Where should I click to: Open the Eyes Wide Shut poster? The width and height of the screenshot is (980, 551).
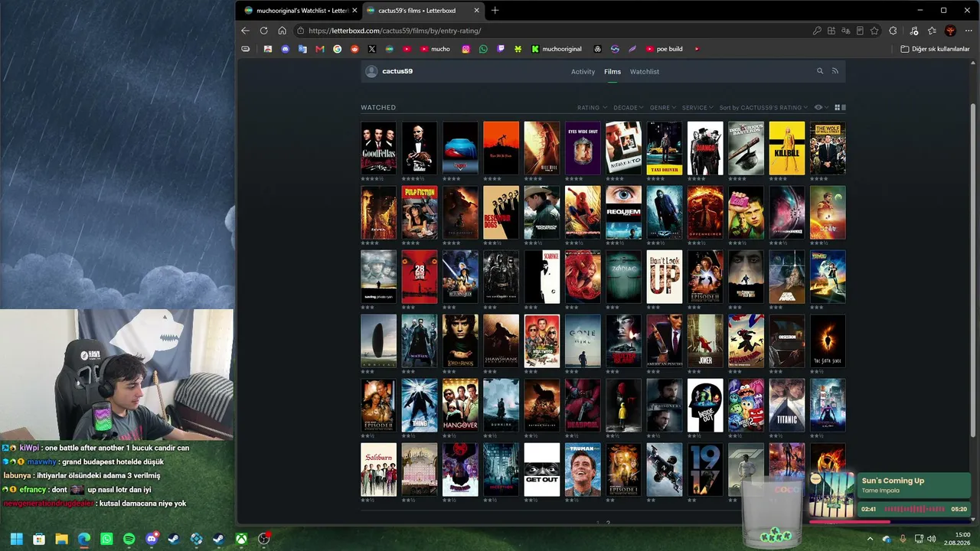(583, 148)
